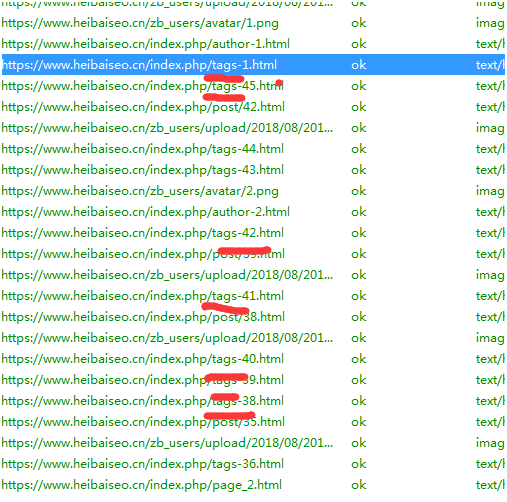This screenshot has width=507, height=502.
Task: Select the page_2.html URL row
Action: tap(253, 485)
